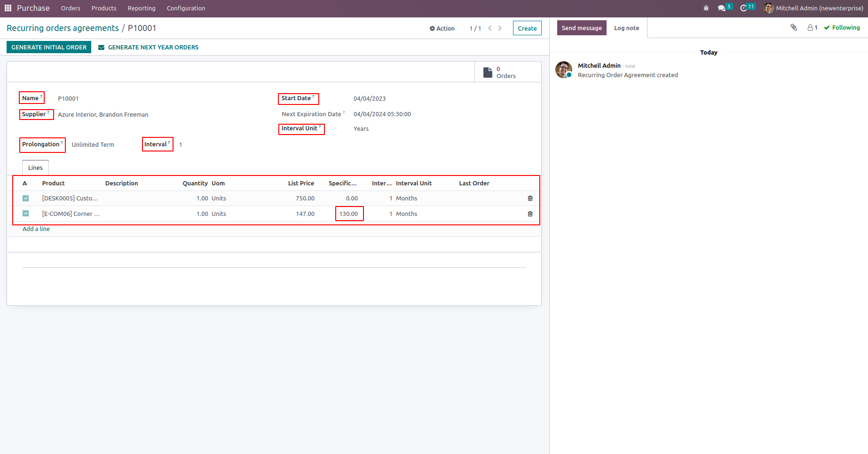This screenshot has width=868, height=454.
Task: Toggle the active checkbox for E-COM06 line
Action: [x=26, y=214]
